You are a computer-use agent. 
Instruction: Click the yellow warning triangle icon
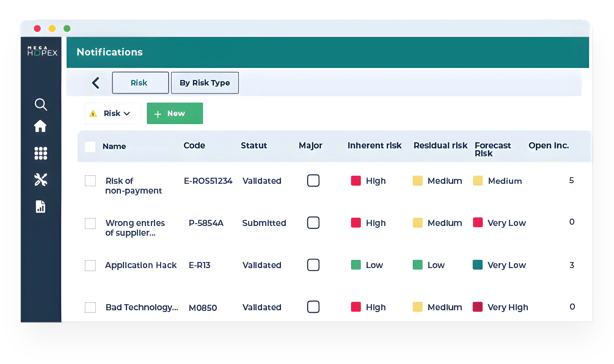(93, 114)
